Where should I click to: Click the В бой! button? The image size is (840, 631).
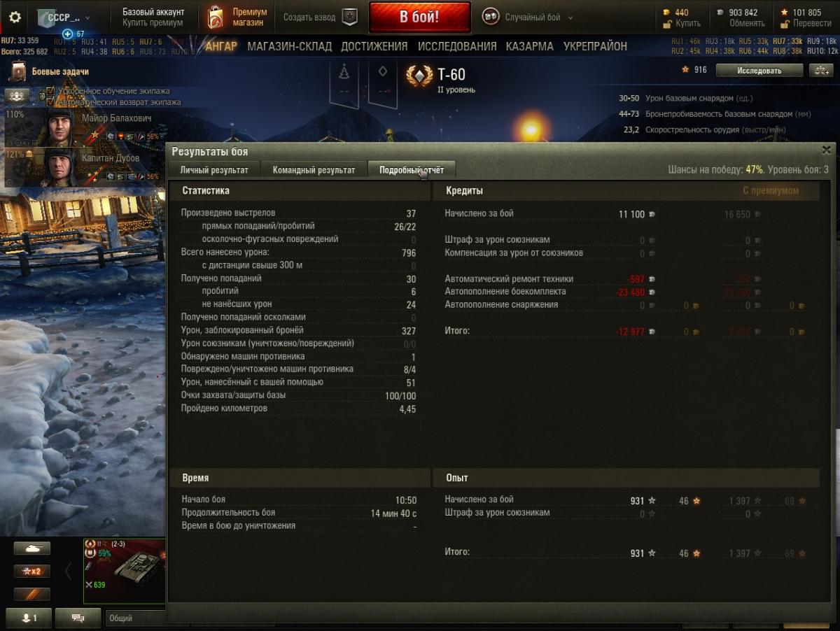pyautogui.click(x=419, y=17)
